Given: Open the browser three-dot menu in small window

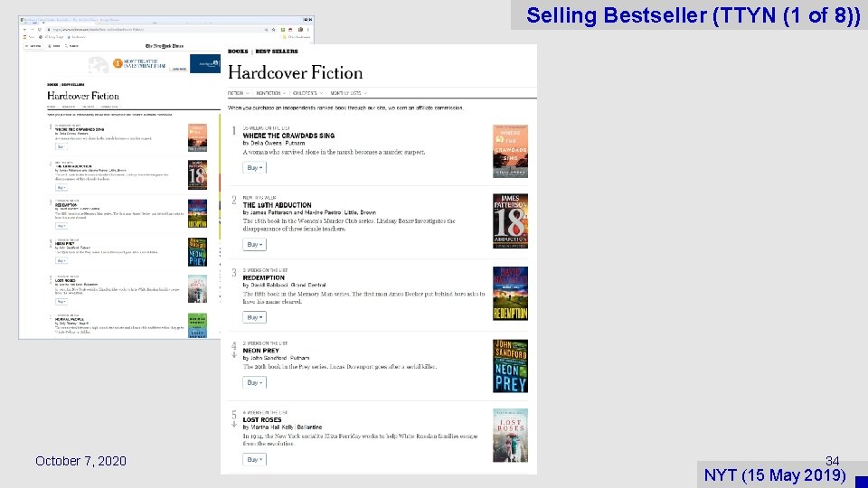Looking at the screenshot, I should point(308,29).
